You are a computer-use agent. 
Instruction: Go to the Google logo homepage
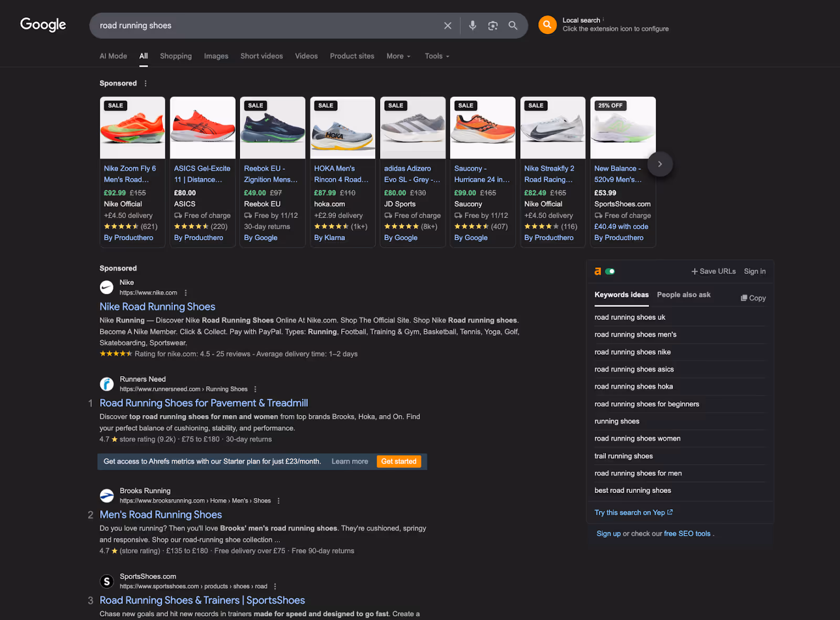(43, 25)
